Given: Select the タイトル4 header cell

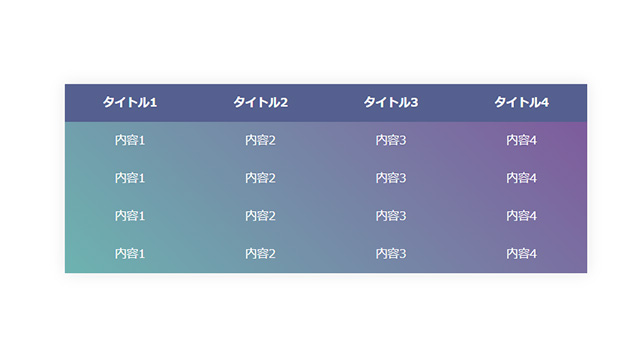Looking at the screenshot, I should click(522, 102).
